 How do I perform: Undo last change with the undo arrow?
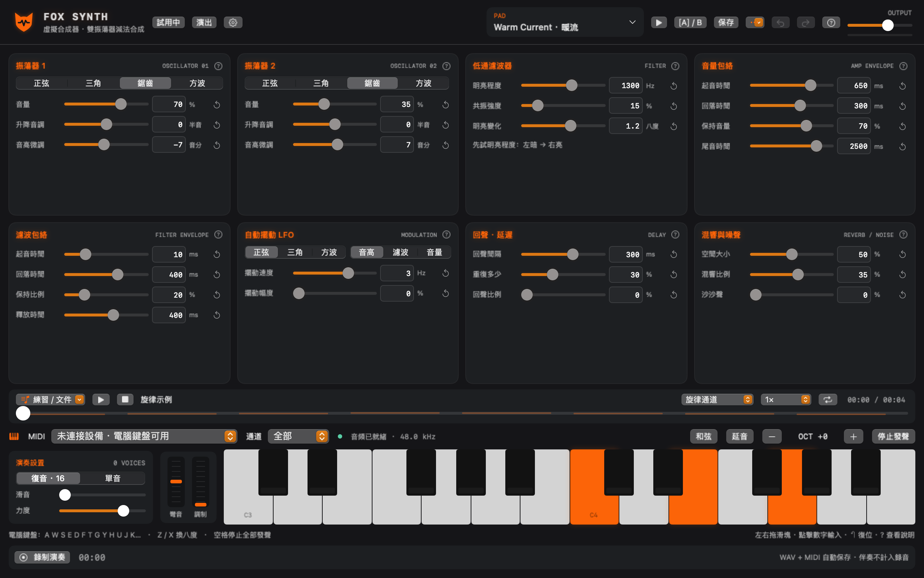[780, 22]
